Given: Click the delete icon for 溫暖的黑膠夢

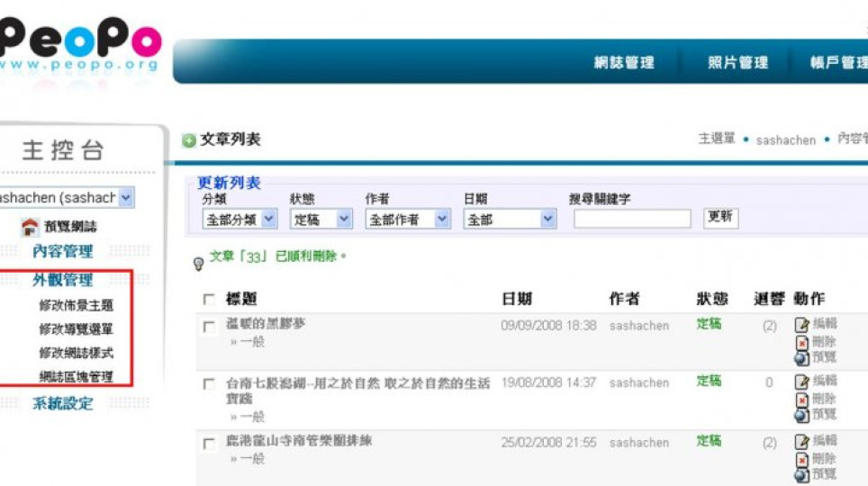Looking at the screenshot, I should pos(801,342).
